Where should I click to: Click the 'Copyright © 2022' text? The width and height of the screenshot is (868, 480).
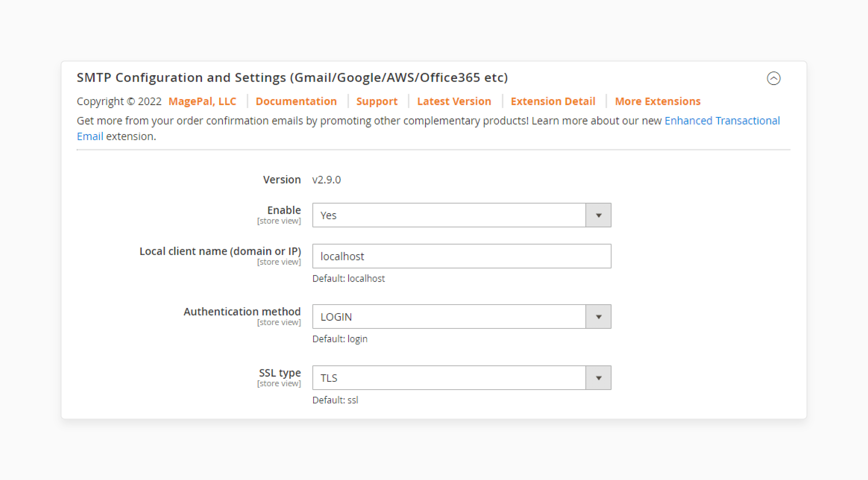pos(119,101)
